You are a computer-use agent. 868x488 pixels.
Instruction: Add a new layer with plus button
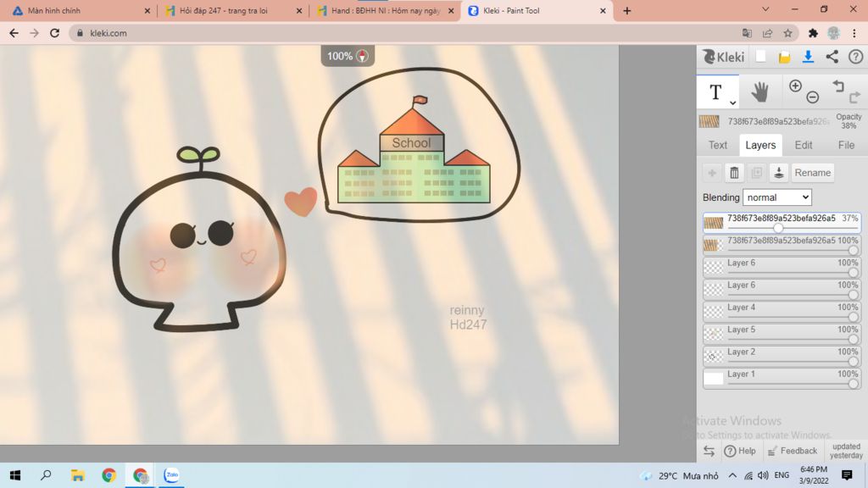tap(712, 173)
